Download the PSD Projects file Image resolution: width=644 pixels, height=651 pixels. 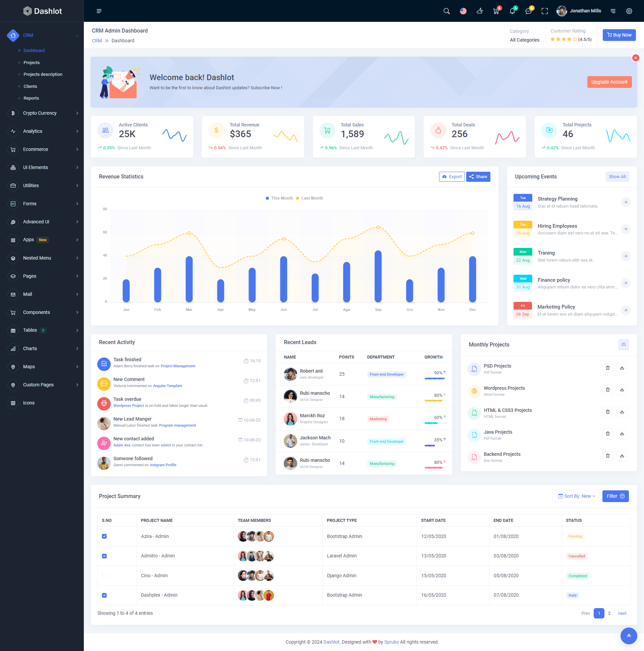click(x=622, y=368)
